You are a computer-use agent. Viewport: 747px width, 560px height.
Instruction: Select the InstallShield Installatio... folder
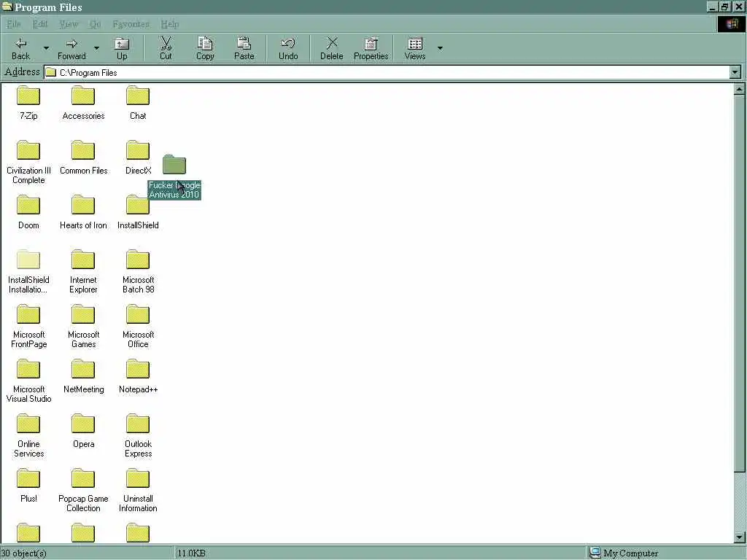pyautogui.click(x=28, y=271)
